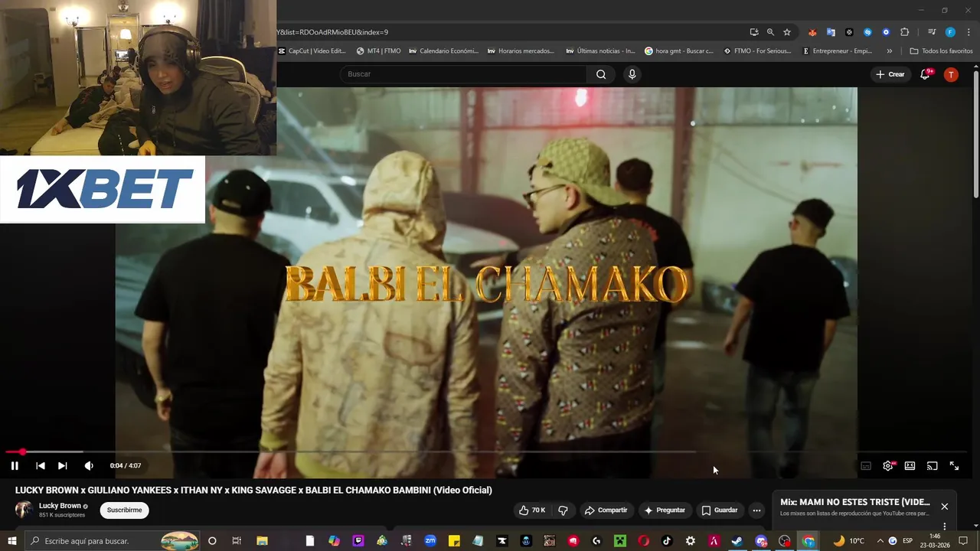Switch to theater mode
This screenshot has height=551, width=980.
coord(910,465)
